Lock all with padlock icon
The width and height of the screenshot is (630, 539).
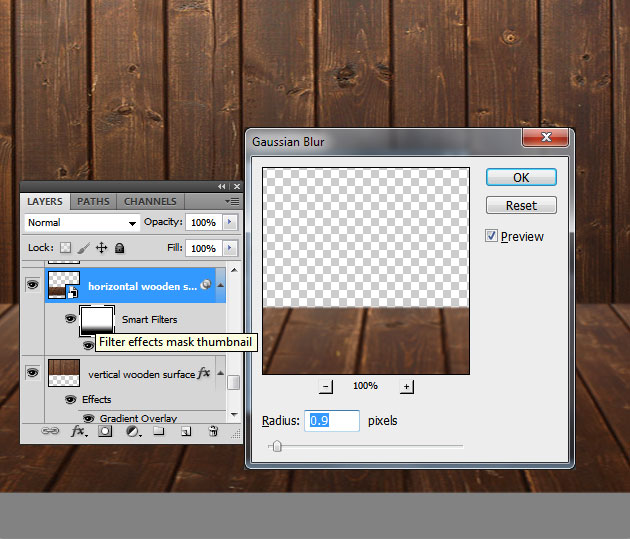pyautogui.click(x=119, y=248)
